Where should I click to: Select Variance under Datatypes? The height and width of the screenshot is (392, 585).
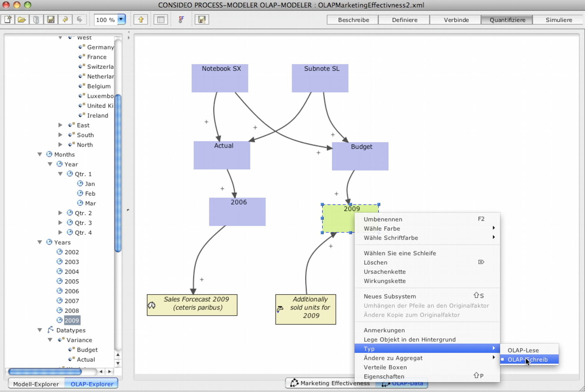coord(79,340)
